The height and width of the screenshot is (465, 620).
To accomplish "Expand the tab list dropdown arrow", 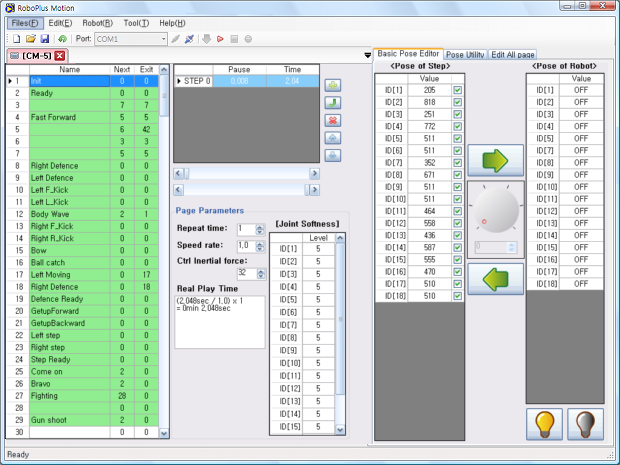I will pos(367,55).
